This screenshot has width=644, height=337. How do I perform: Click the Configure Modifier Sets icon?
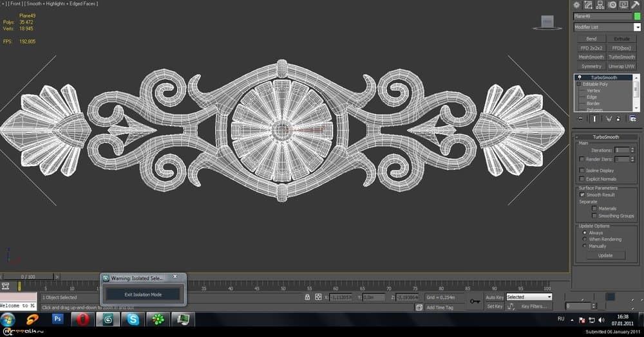tap(633, 118)
